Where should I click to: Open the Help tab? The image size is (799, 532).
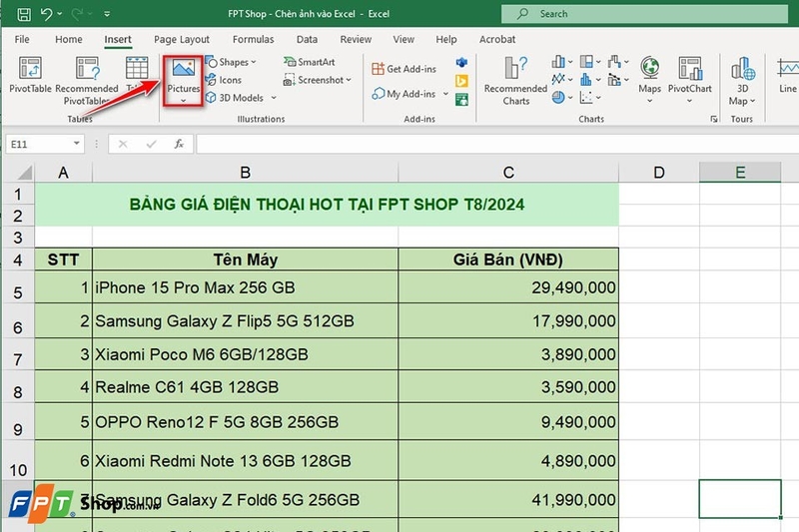446,39
